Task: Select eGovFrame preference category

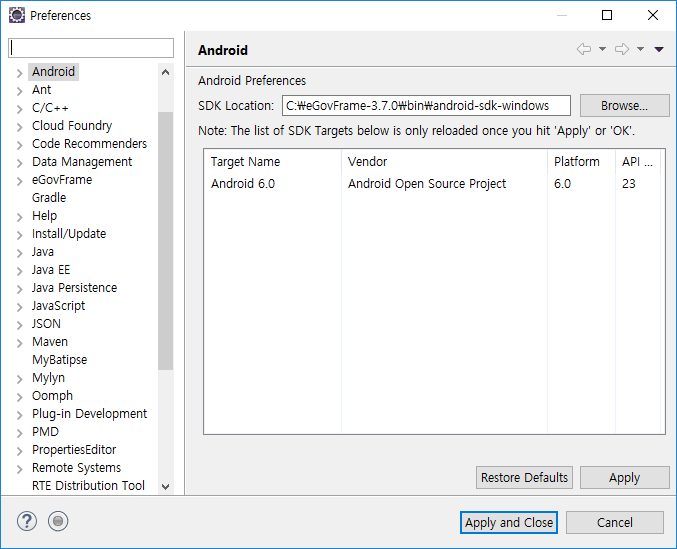Action: click(62, 180)
